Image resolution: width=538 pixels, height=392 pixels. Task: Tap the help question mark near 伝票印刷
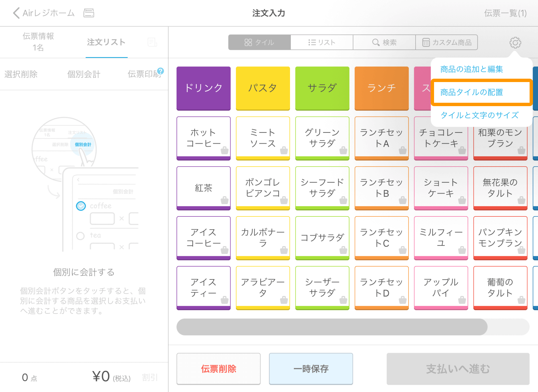160,71
